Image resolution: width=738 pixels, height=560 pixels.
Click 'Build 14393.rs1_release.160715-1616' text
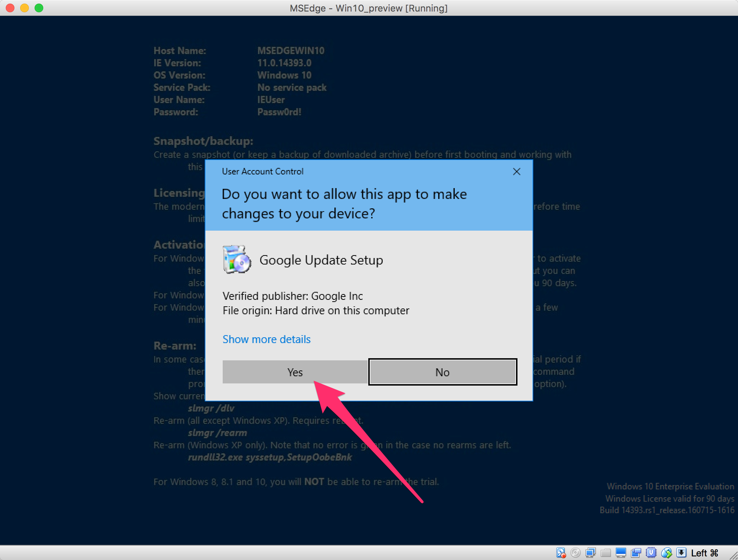667,510
